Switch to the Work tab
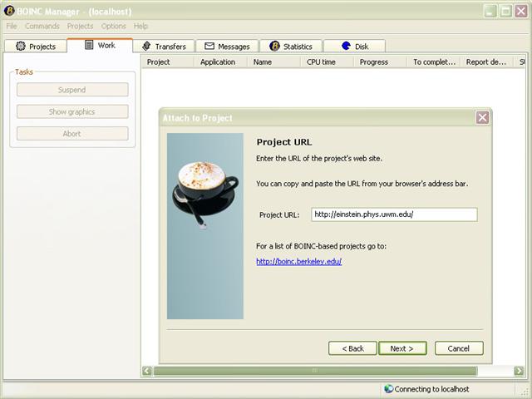Screen dimensions: 532x399 (x=100, y=45)
